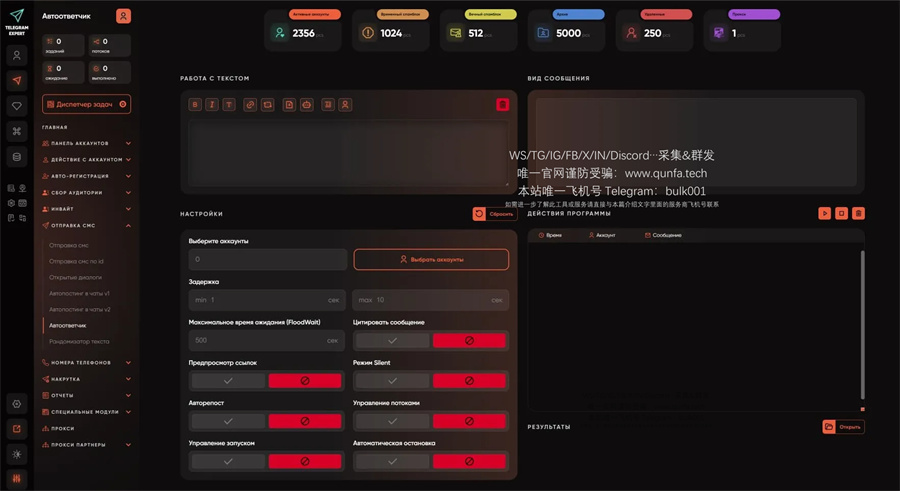
Task: Expand the Действие с аккаунтом menu
Action: pos(86,160)
